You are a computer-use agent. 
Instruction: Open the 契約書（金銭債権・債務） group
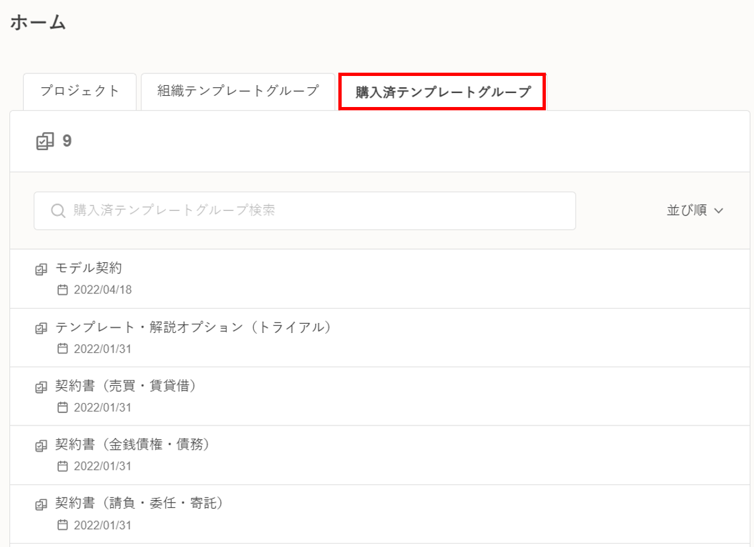point(132,445)
